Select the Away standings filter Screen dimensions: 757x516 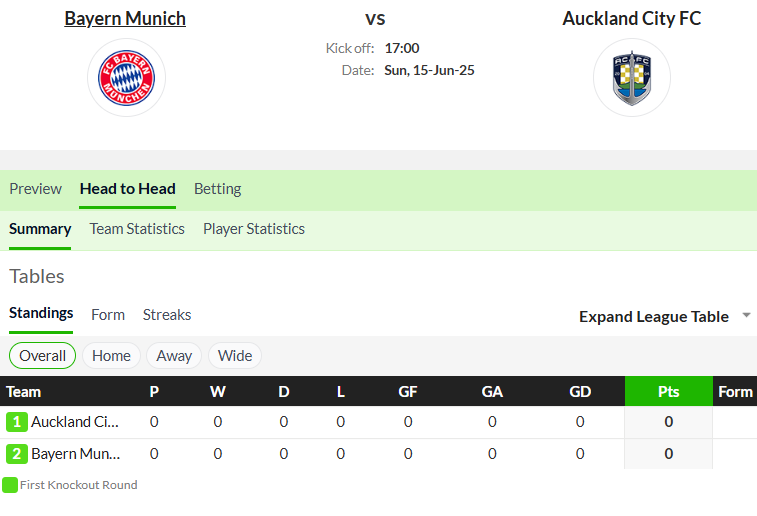(174, 356)
